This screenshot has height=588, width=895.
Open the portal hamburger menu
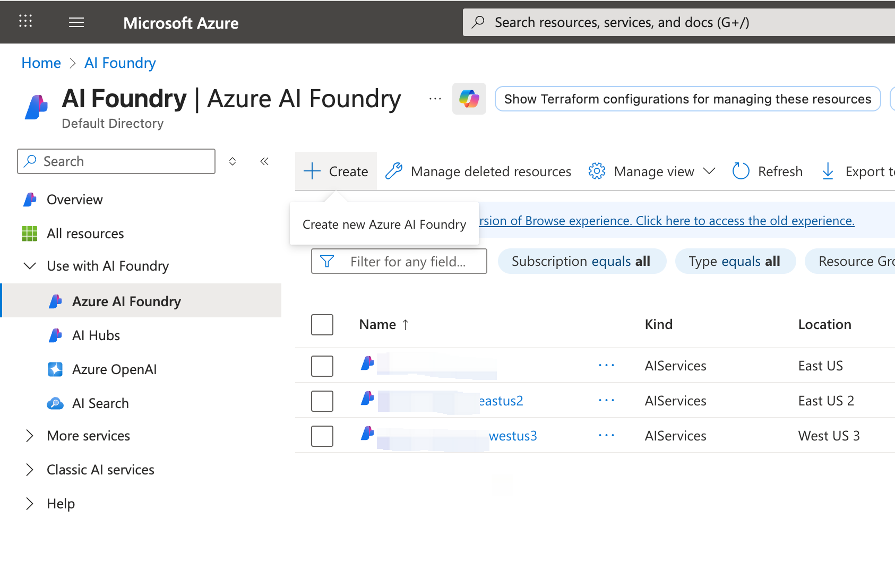(x=76, y=22)
